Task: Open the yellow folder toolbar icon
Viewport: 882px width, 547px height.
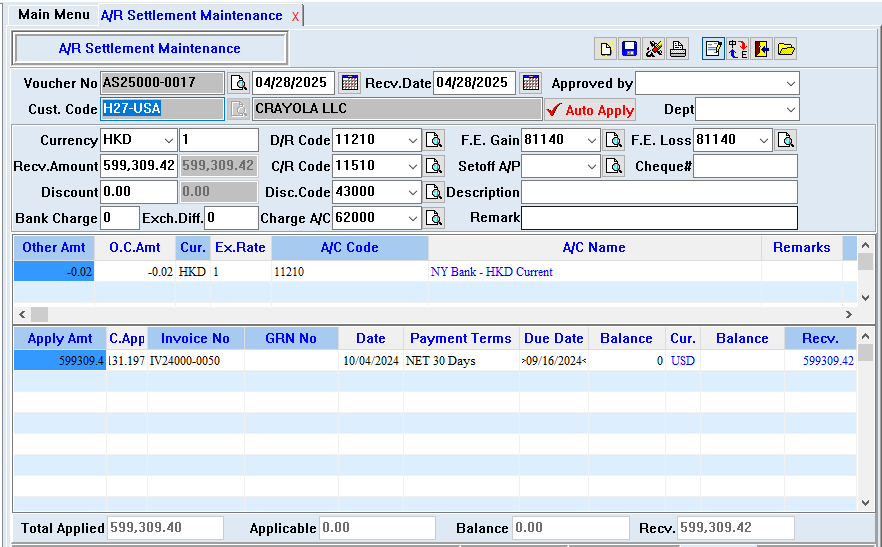Action: [786, 49]
